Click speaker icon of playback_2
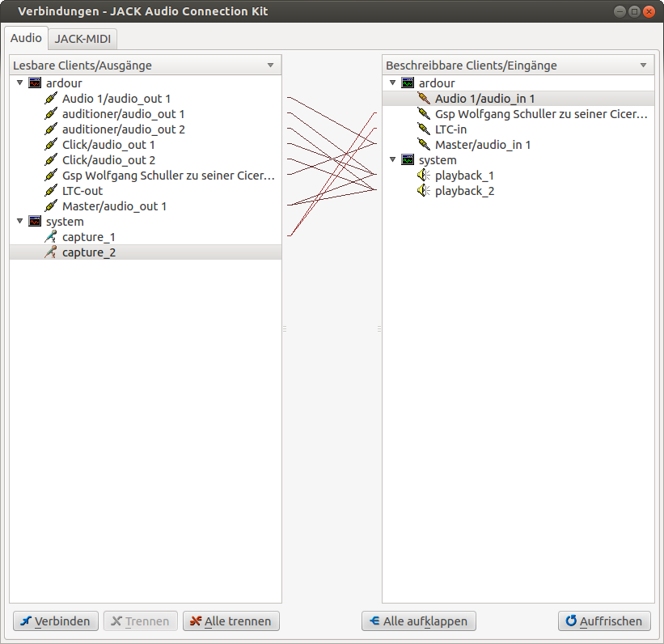The width and height of the screenshot is (664, 644). (424, 191)
